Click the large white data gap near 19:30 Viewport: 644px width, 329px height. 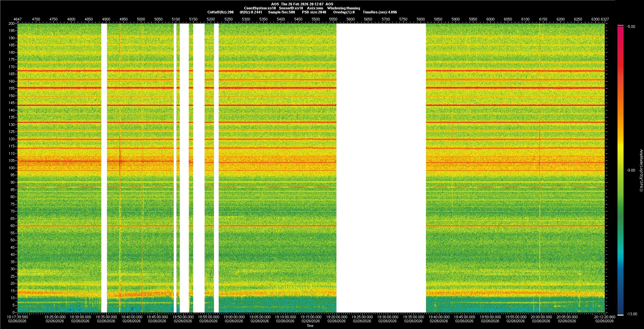(x=381, y=168)
